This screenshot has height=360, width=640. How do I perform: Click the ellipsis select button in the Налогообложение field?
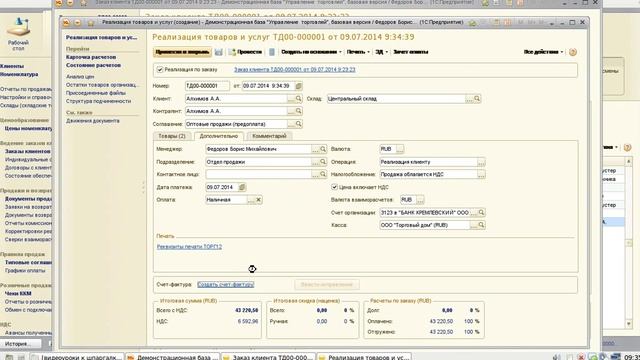[x=481, y=174]
